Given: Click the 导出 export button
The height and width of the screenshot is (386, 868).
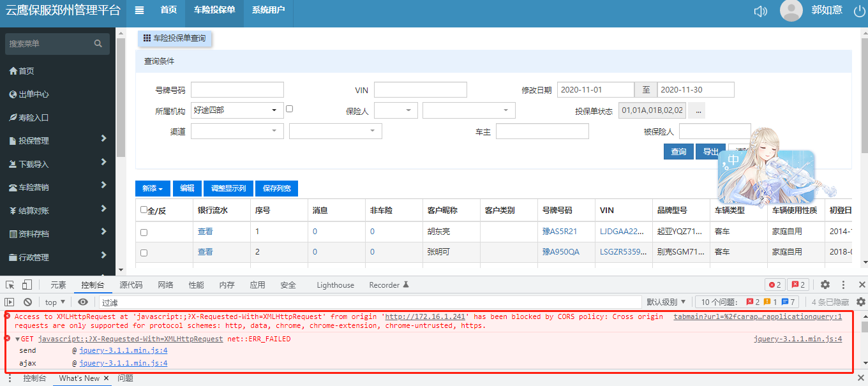Looking at the screenshot, I should click(x=710, y=152).
